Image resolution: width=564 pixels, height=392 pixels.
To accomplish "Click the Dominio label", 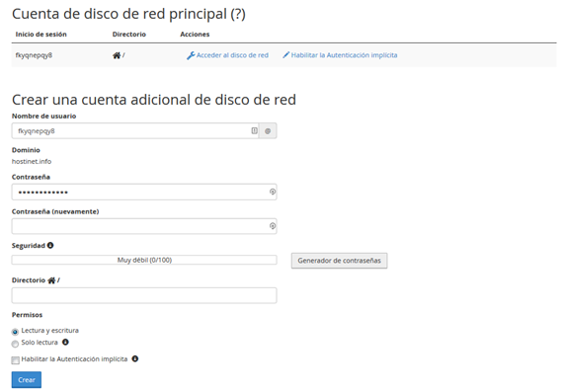I will click(x=26, y=150).
